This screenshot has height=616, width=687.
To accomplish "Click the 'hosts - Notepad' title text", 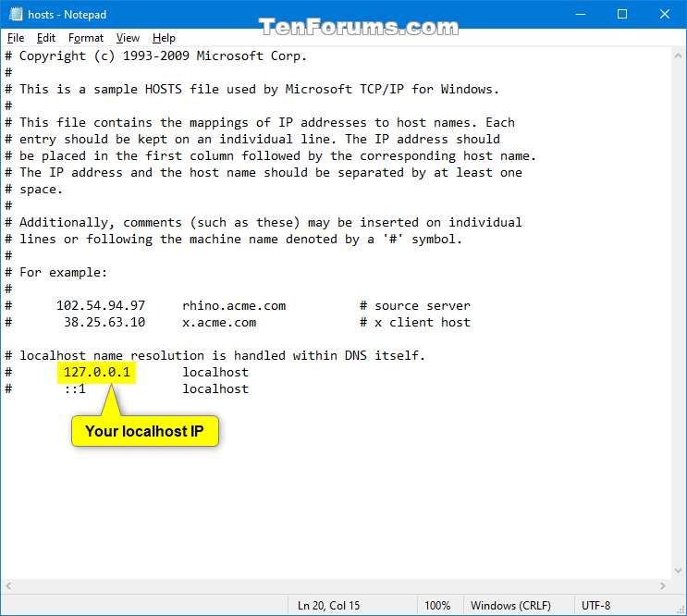I will [67, 15].
